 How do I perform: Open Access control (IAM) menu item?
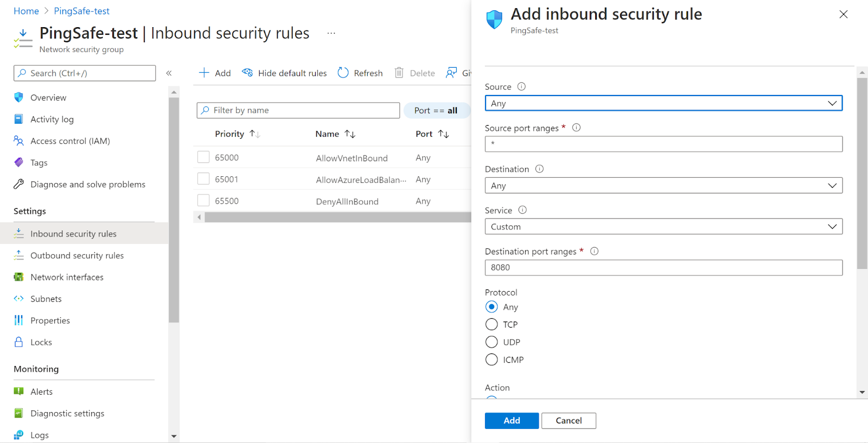click(x=70, y=141)
